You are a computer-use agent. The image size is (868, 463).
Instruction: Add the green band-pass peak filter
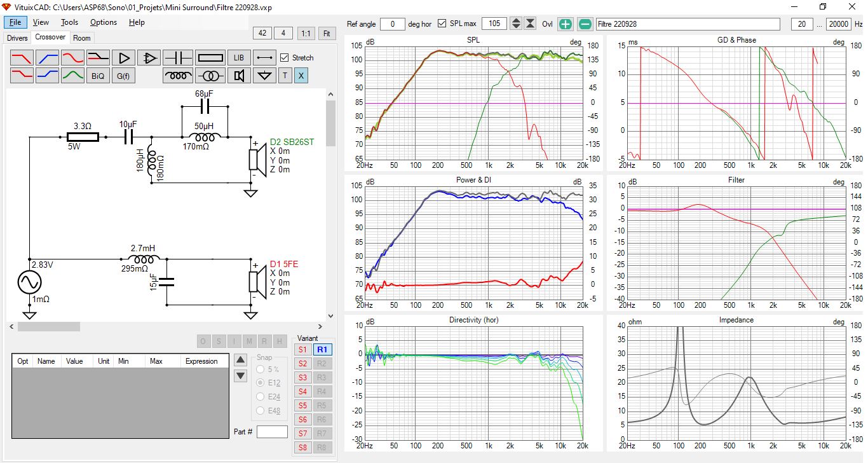[x=73, y=76]
